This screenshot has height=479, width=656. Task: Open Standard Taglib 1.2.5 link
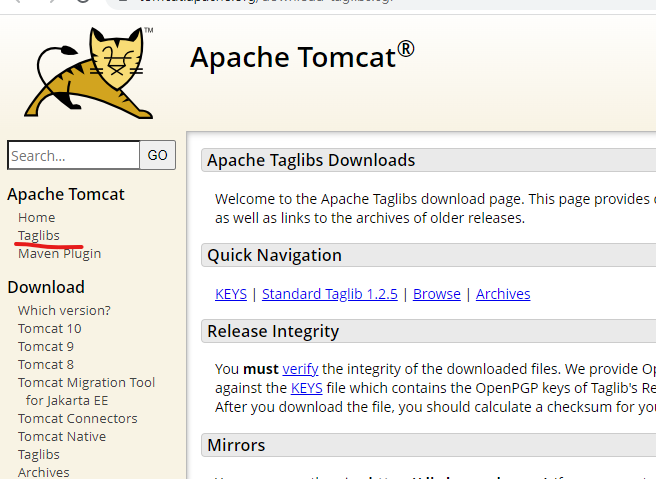330,294
